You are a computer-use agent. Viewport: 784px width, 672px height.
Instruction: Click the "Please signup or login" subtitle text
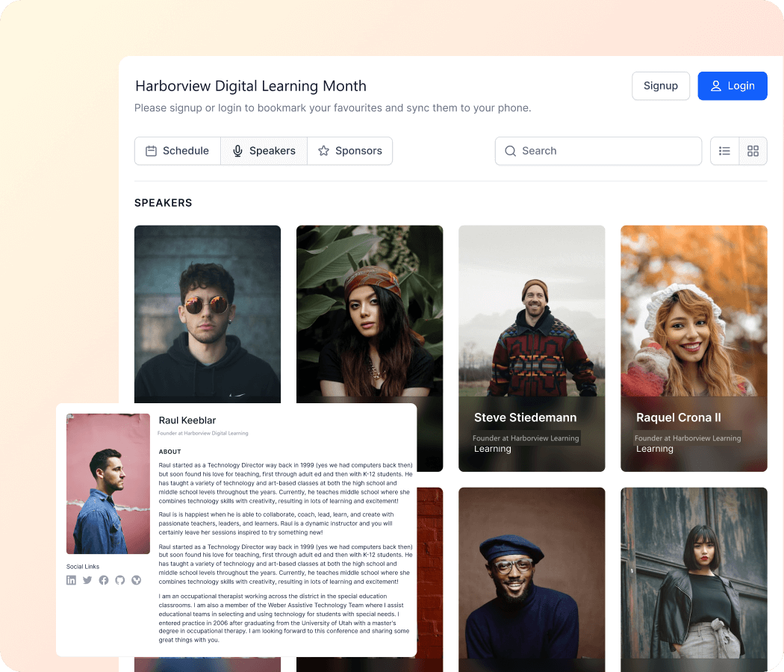333,108
